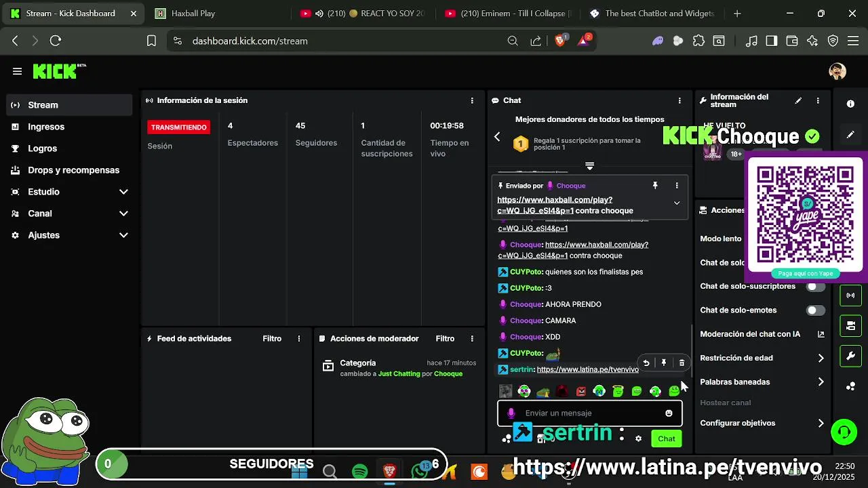Viewport: 868px width, 488px height.
Task: Toggle Chat de solo-suscriptores switch
Action: [815, 286]
